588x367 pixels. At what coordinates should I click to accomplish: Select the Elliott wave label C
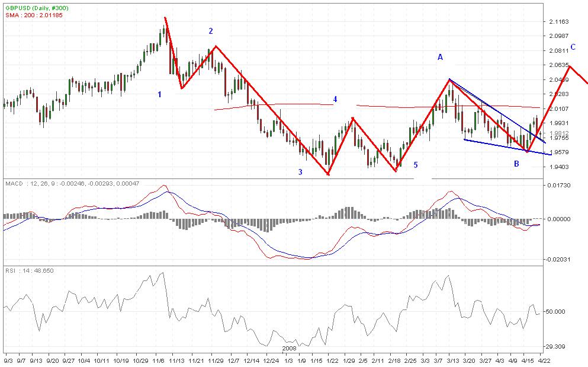[x=573, y=47]
